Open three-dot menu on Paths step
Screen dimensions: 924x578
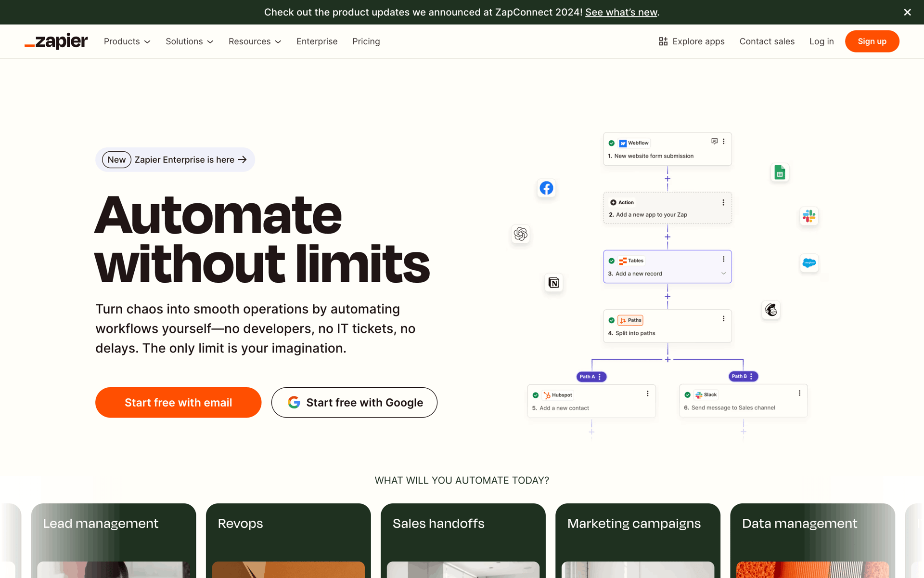(x=723, y=319)
